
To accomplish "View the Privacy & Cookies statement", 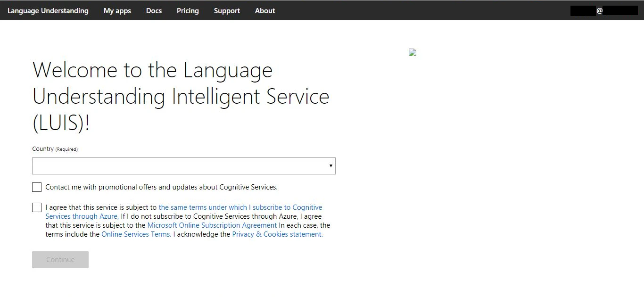I will [277, 234].
